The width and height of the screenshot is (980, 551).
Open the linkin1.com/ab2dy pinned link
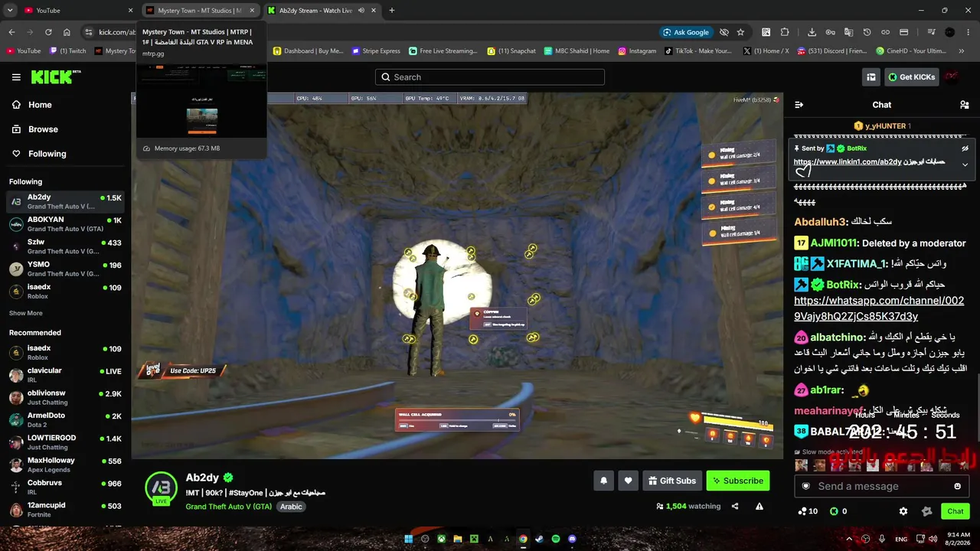pos(848,161)
